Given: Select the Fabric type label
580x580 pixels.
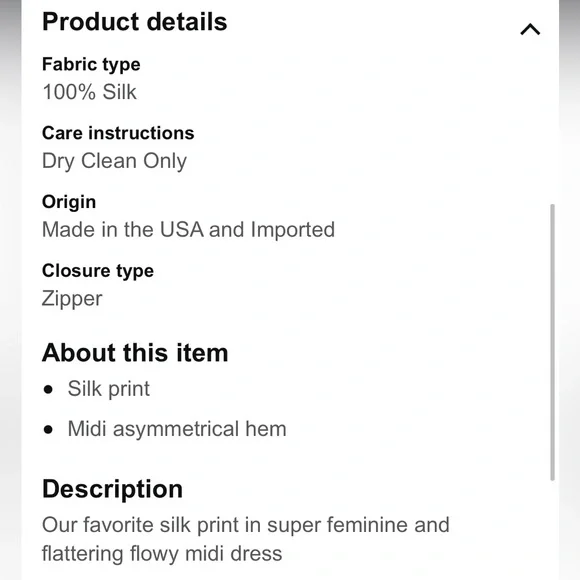Looking at the screenshot, I should click(x=91, y=65).
